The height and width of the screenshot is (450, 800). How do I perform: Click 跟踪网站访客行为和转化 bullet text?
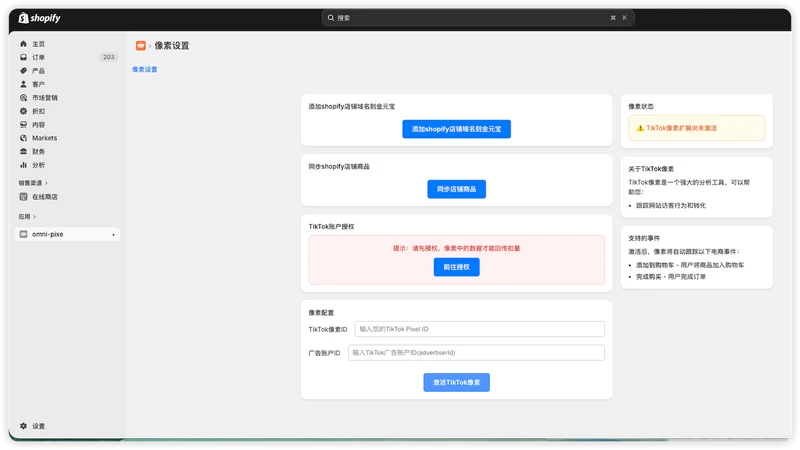pyautogui.click(x=671, y=206)
